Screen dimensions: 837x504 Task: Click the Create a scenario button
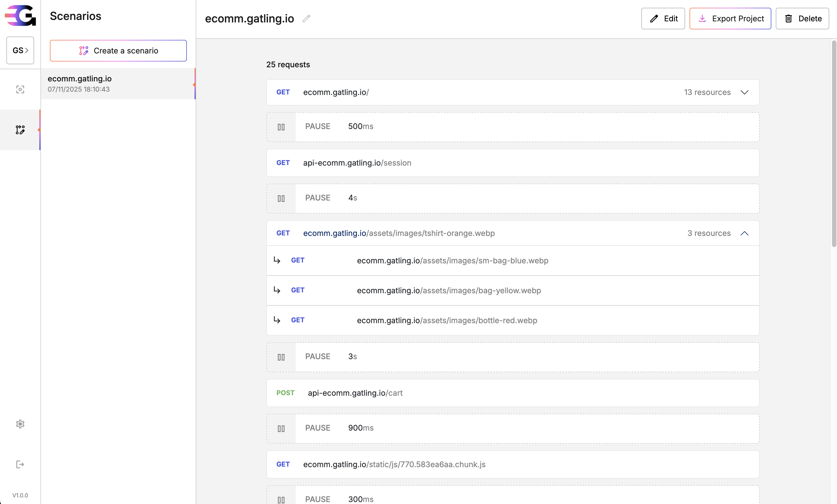[118, 51]
